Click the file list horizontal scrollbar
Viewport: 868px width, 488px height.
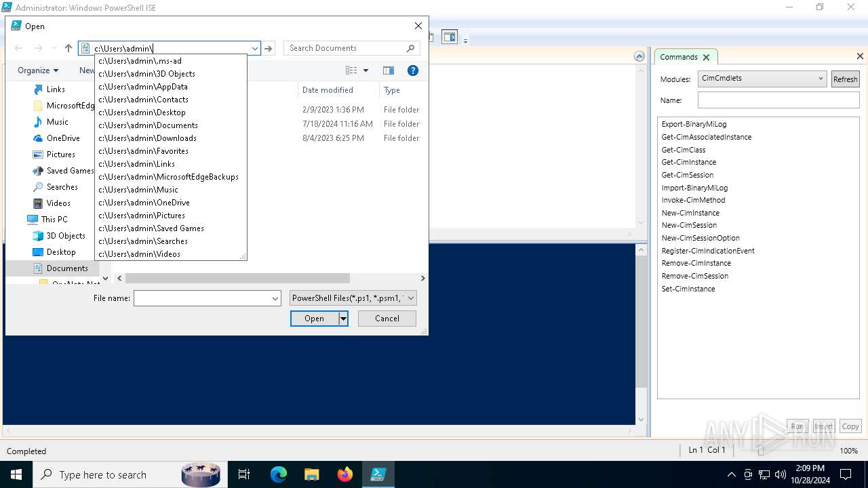237,279
